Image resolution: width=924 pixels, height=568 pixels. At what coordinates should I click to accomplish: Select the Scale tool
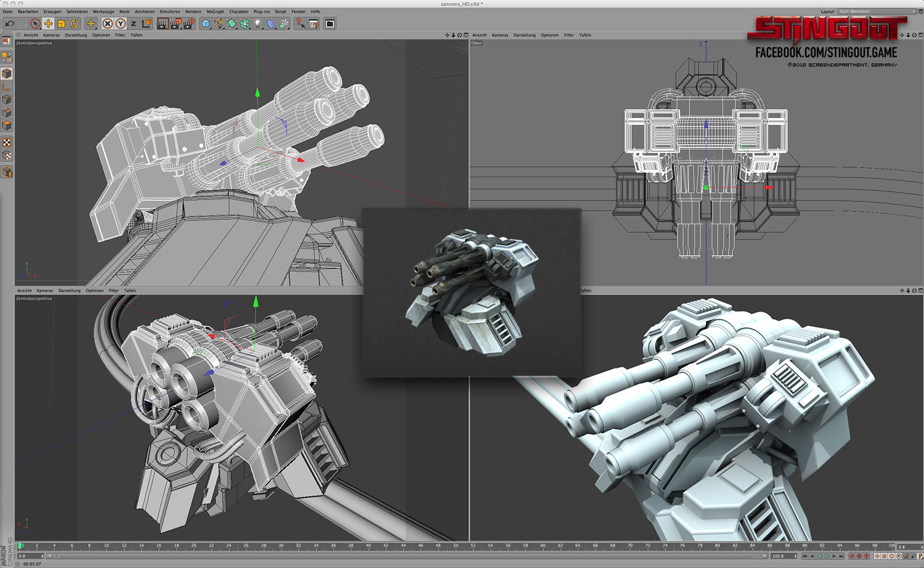(x=62, y=23)
